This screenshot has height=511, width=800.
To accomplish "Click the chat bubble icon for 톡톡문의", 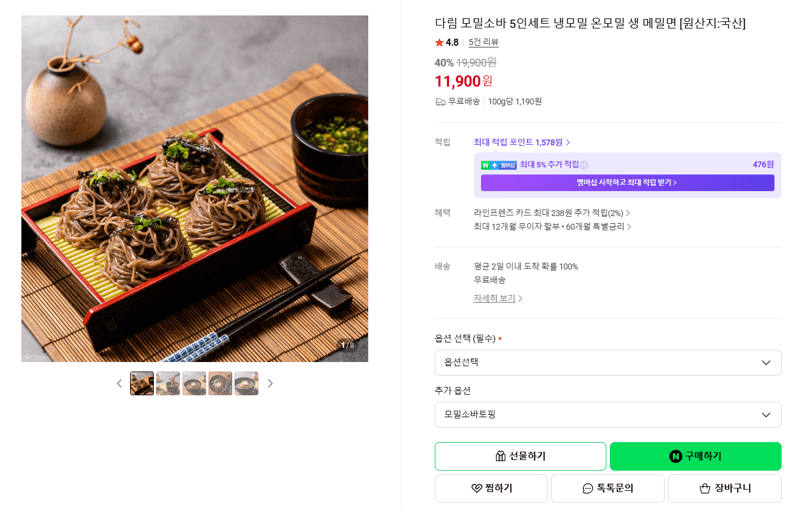I will tap(588, 489).
